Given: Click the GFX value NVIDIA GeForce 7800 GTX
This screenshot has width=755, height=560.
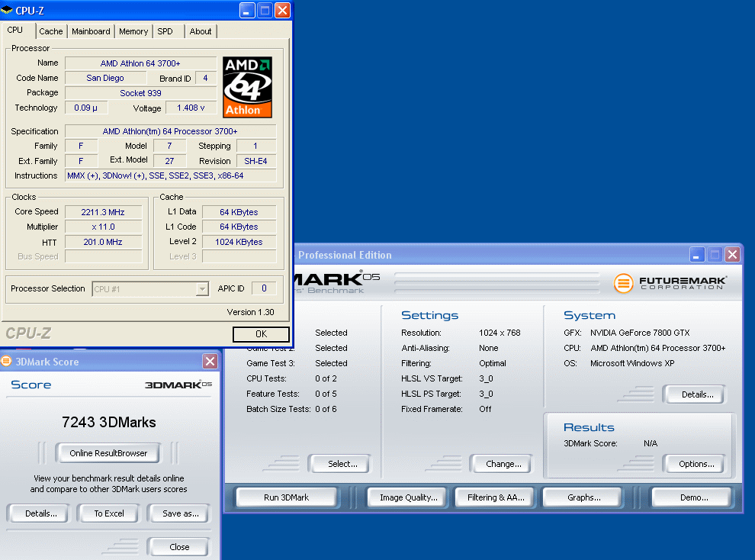Looking at the screenshot, I should tap(640, 333).
